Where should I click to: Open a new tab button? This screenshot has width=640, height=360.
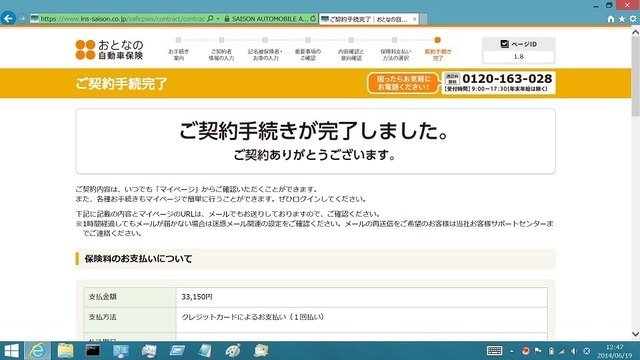(423, 19)
